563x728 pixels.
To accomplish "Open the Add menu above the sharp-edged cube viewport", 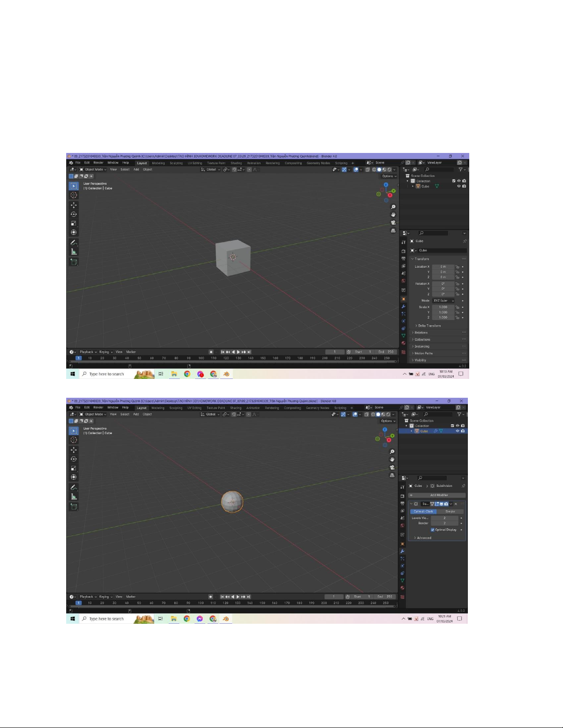I will point(136,169).
